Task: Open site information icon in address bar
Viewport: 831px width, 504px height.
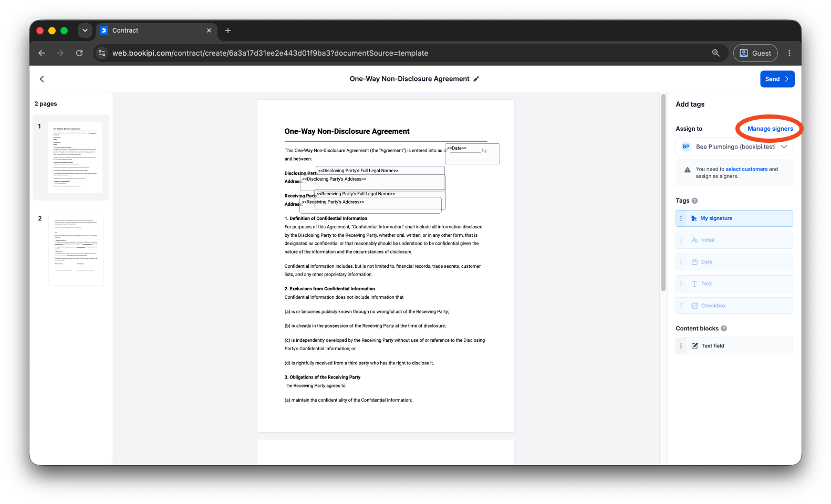Action: click(x=102, y=53)
